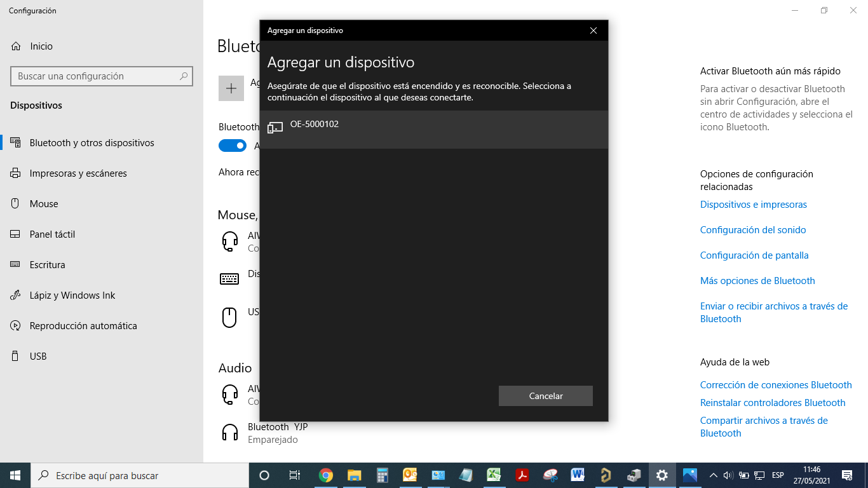Click the Buscar una configuración search field

click(102, 76)
